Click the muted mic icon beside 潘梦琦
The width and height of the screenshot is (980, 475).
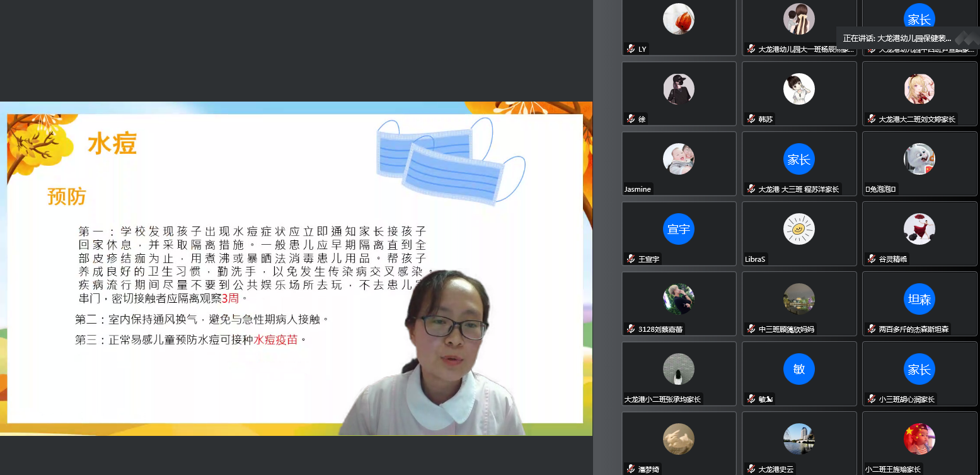point(631,469)
